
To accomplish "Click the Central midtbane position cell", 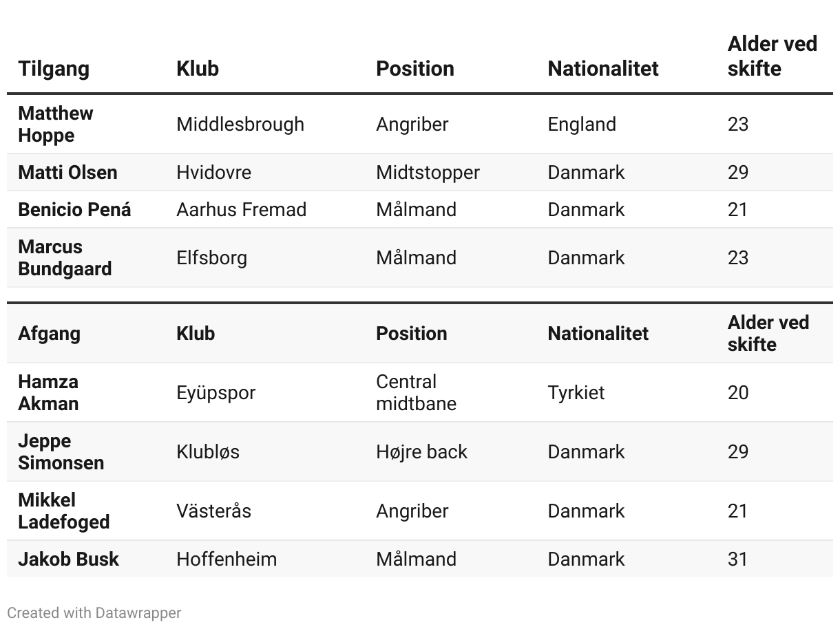I will (417, 392).
